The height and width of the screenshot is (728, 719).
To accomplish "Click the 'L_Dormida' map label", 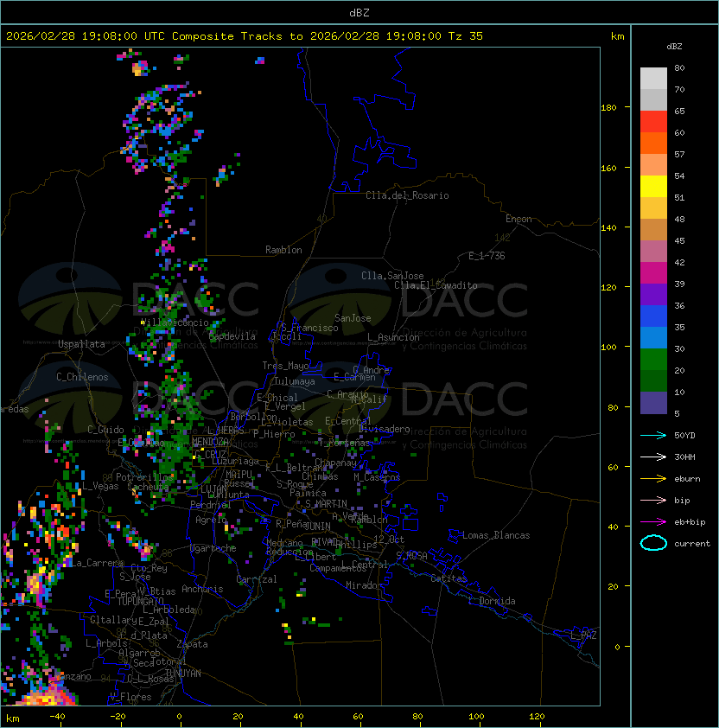I will point(492,601).
